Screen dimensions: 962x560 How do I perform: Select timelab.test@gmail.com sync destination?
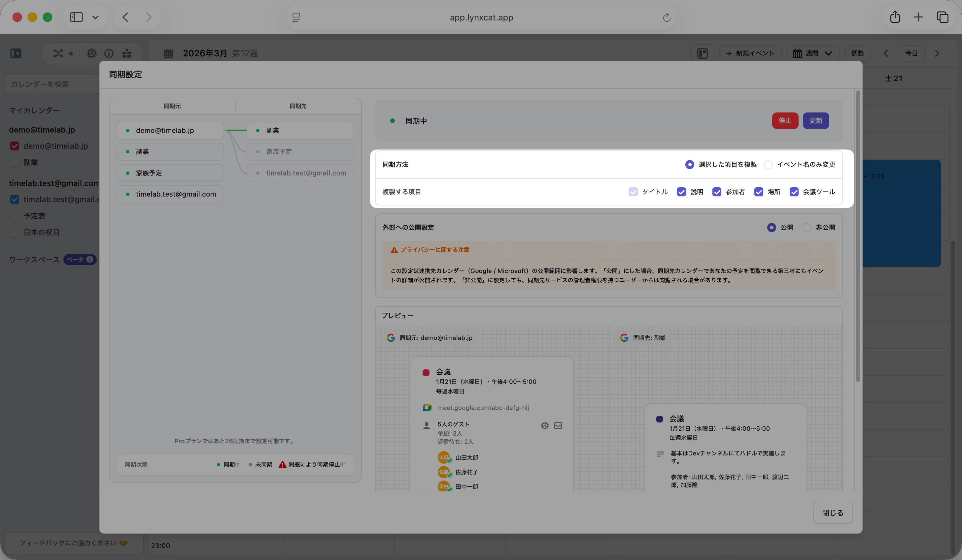coord(300,173)
